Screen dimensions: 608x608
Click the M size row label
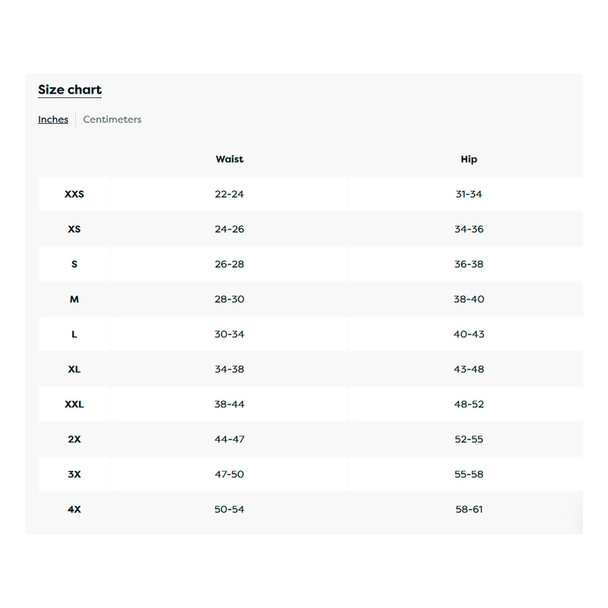74,299
